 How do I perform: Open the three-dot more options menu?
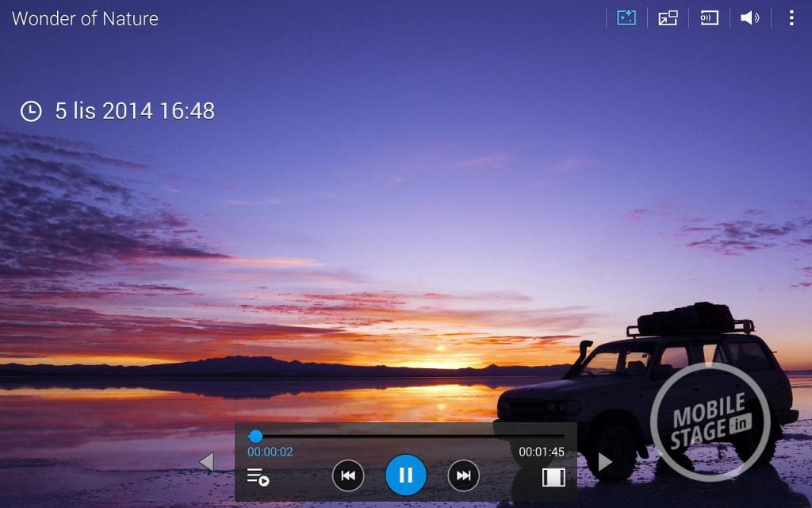[791, 17]
